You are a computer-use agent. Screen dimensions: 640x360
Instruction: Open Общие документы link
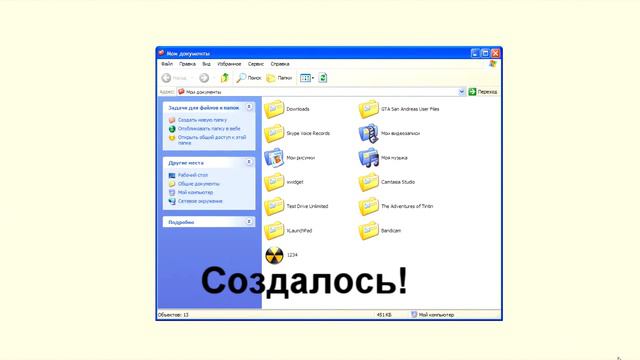198,184
